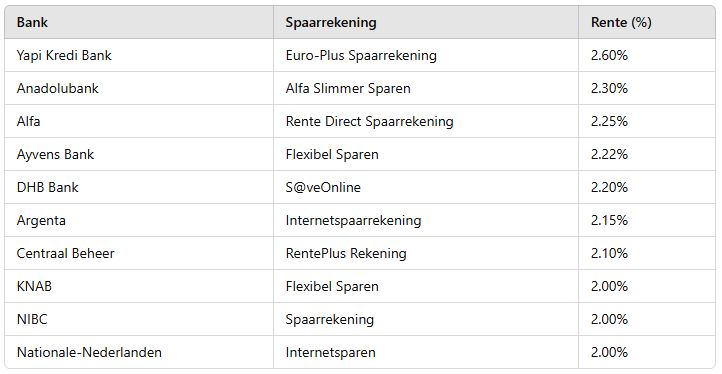Screen dimensions: 722x374
Task: Select the Euro-Plus Spaarrekening cell
Action: pos(426,55)
